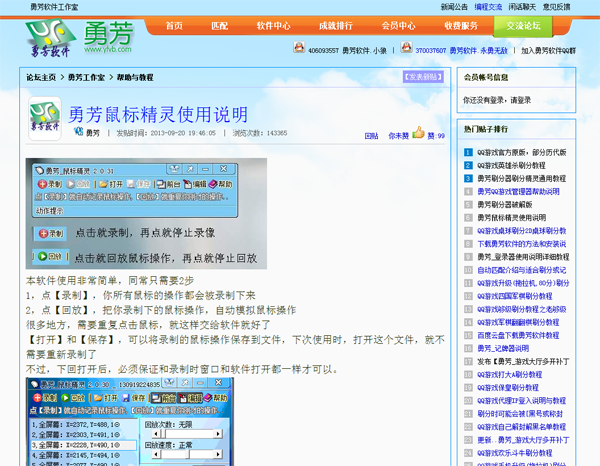Open hot post 7 QQ游戏桌球刷分
The image size is (600, 466).
pyautogui.click(x=522, y=231)
